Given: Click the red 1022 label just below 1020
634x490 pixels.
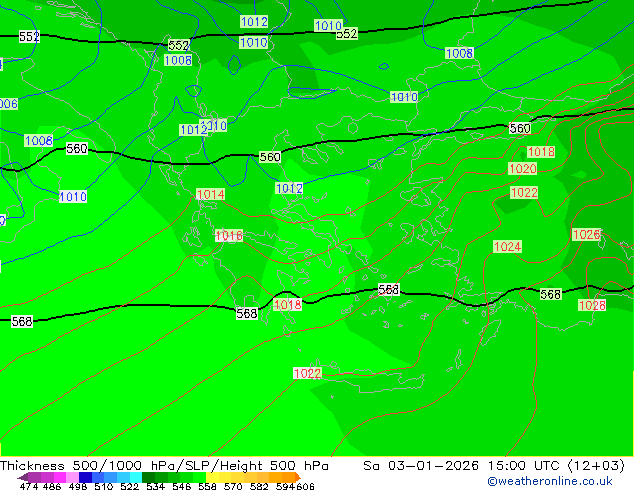Looking at the screenshot, I should click(x=524, y=192).
